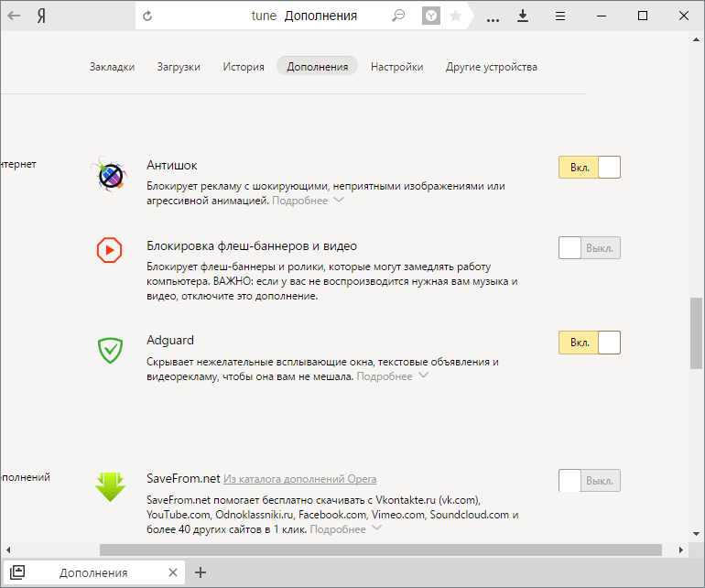Image resolution: width=705 pixels, height=588 pixels.
Task: Enable the Блокировка флеш-баннеров и видео toggle
Action: [590, 248]
